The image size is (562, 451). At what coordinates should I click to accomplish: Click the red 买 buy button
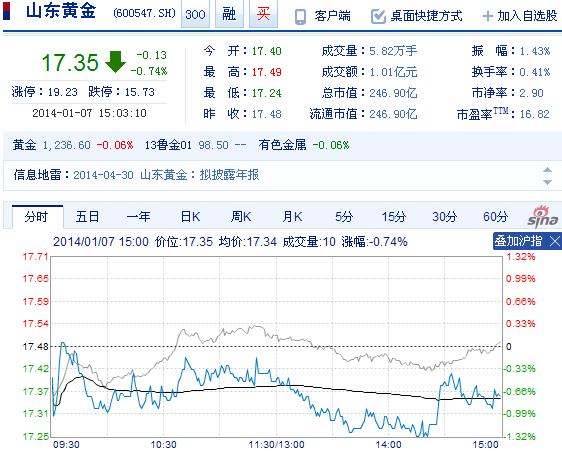pyautogui.click(x=263, y=14)
